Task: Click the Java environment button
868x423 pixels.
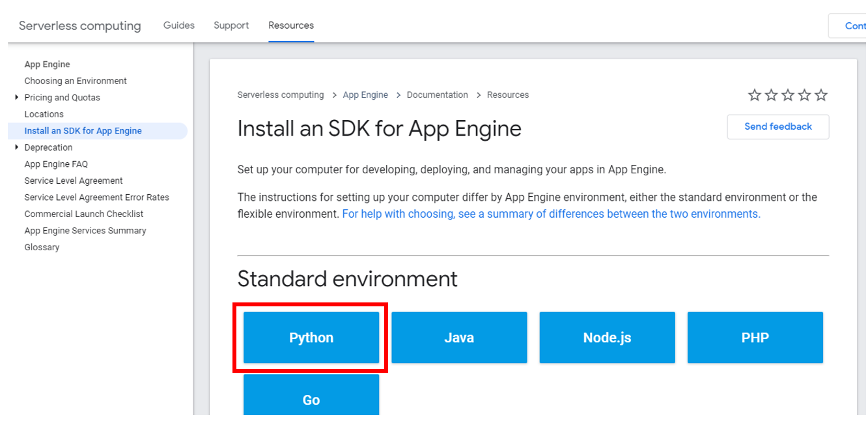Action: click(459, 338)
